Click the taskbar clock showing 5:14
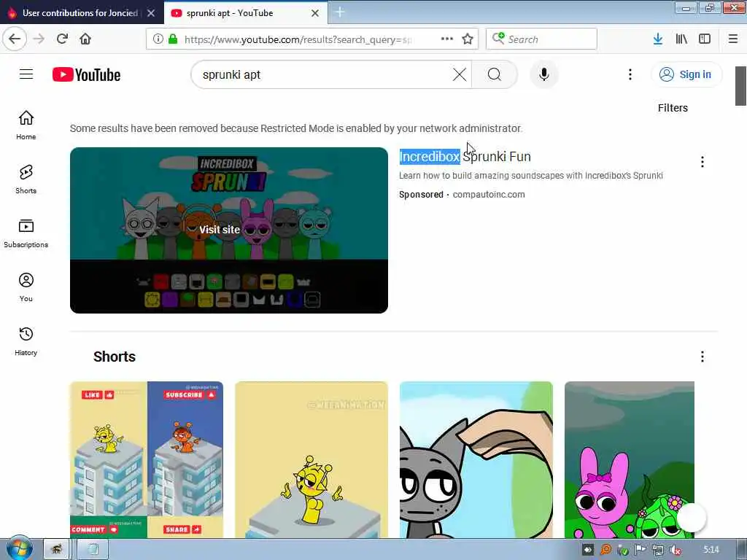The image size is (747, 560). pos(711,550)
